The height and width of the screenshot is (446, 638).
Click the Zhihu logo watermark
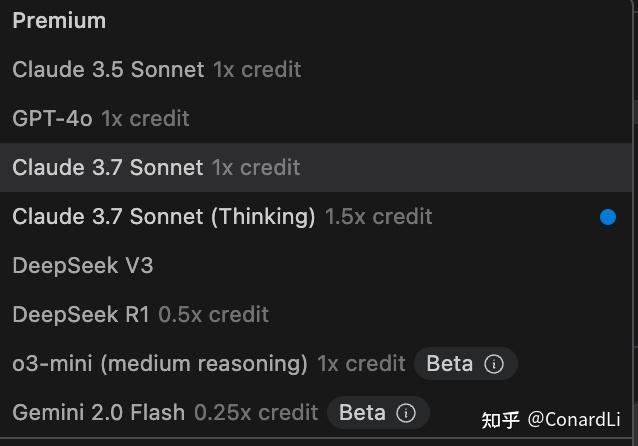(501, 419)
